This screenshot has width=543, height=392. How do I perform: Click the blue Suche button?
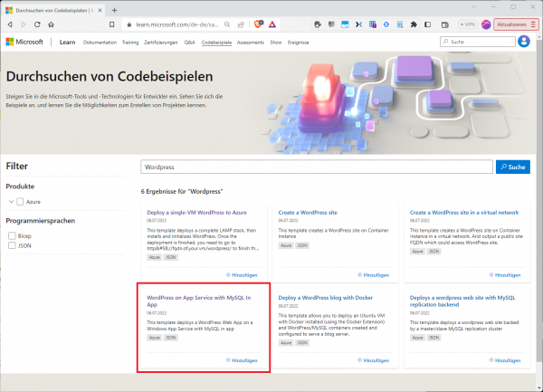pyautogui.click(x=513, y=167)
